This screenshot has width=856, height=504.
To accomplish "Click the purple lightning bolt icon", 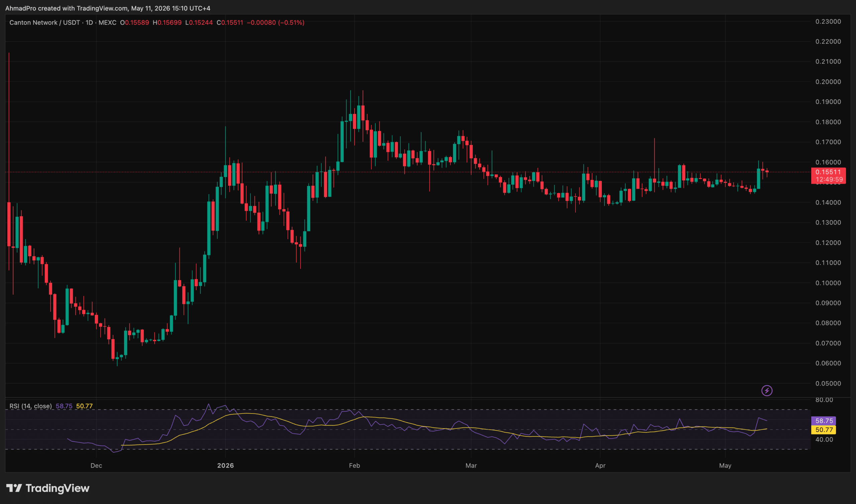I will pyautogui.click(x=767, y=390).
